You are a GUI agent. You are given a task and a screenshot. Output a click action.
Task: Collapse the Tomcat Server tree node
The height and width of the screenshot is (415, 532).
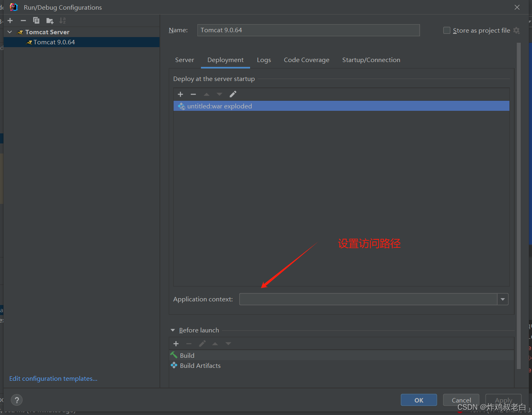(10, 32)
